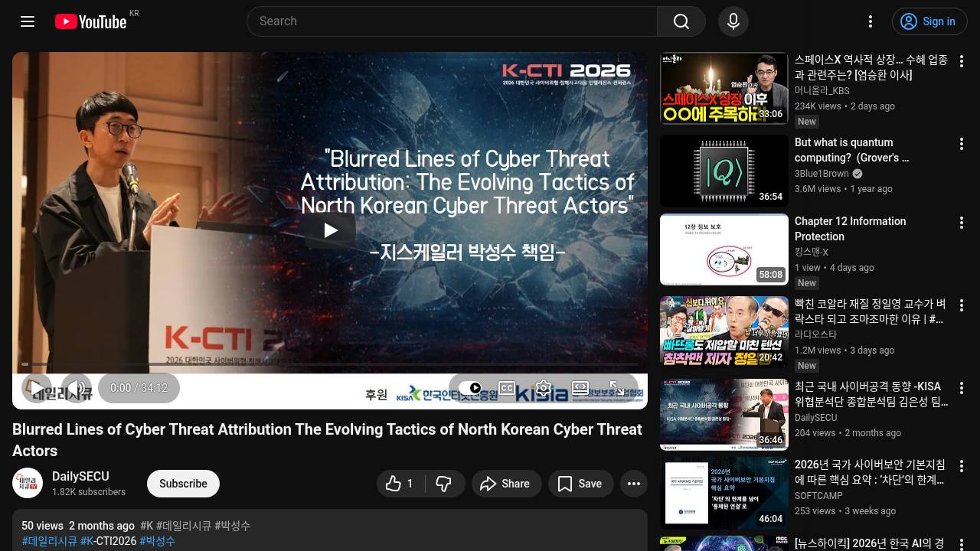Viewport: 980px width, 551px height.
Task: Expand the video description box
Action: click(330, 530)
